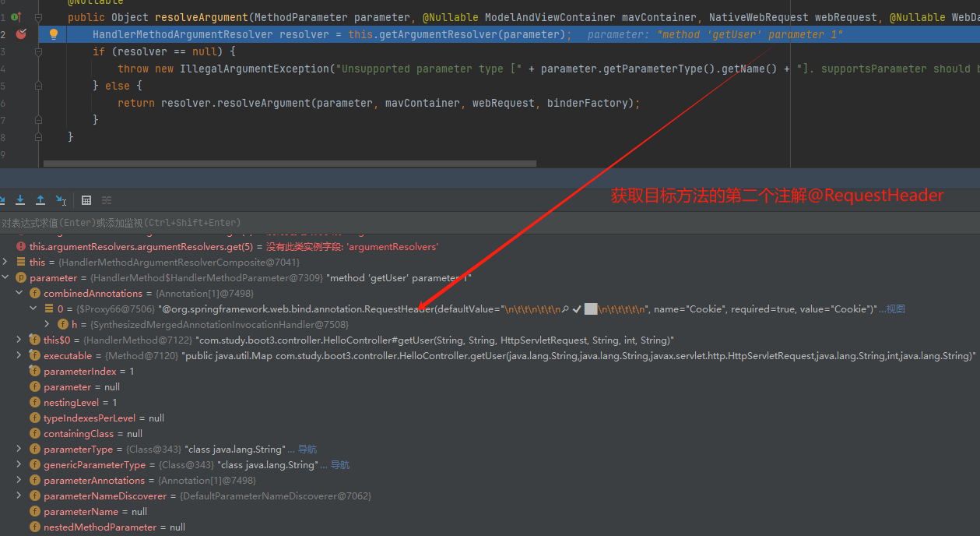The image size is (980, 536).
Task: Select the 'parameterName = null' row
Action: tap(490, 511)
